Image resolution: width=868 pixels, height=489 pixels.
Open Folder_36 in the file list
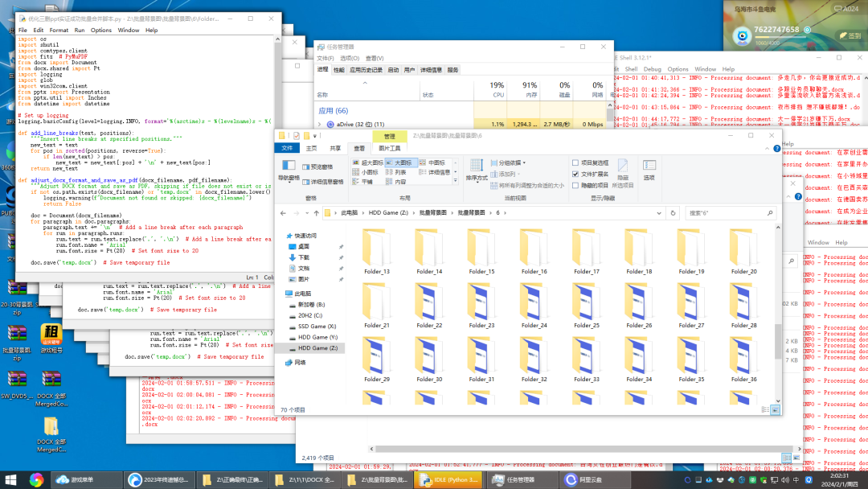point(743,360)
